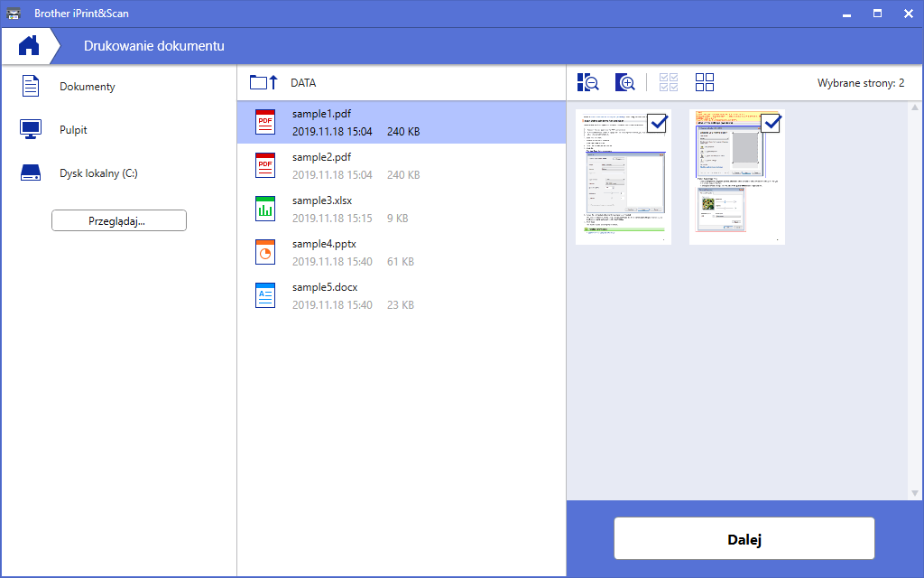Image resolution: width=924 pixels, height=578 pixels.
Task: Click the PDF icon of sample2.pdf
Action: 265,166
